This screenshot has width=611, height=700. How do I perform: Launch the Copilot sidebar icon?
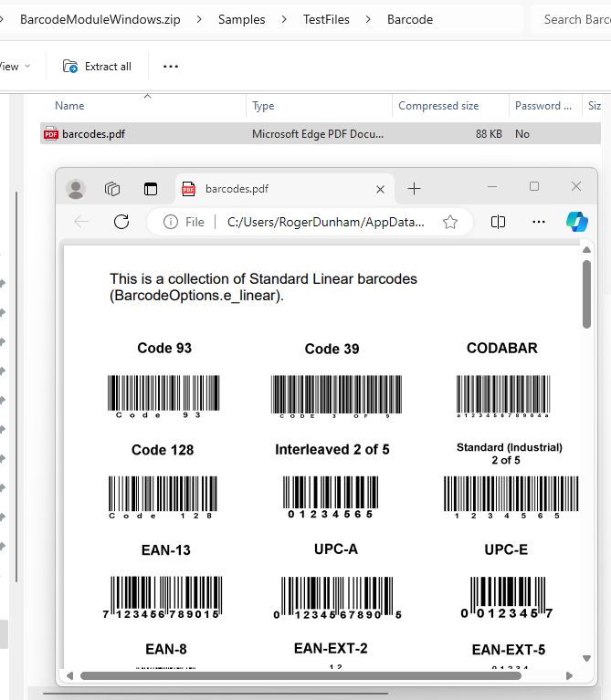click(576, 222)
